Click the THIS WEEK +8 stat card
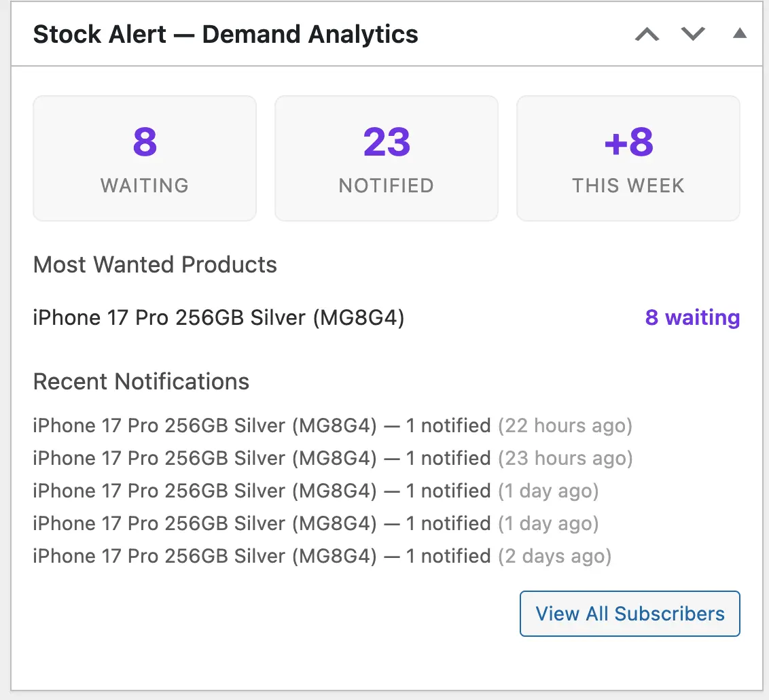The image size is (769, 700). pos(628,158)
